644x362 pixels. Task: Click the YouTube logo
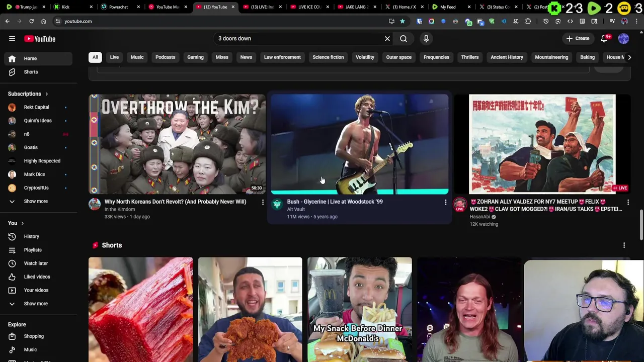point(40,39)
